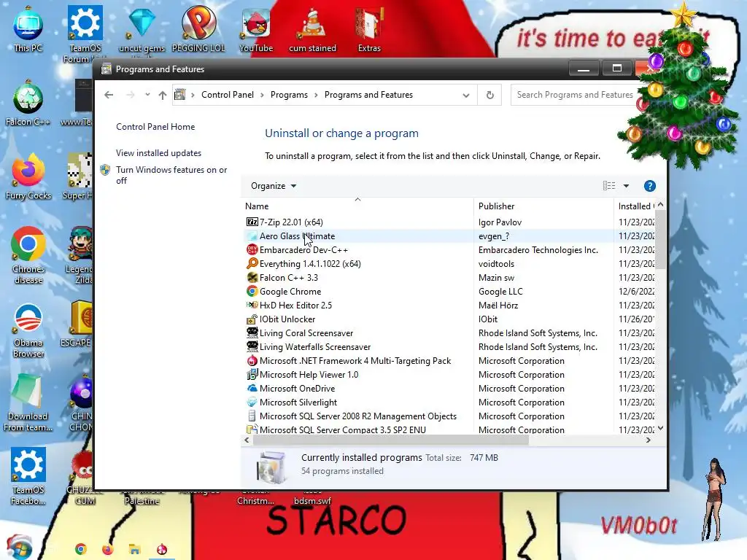Open the PEGGING LOL desktop shortcut

click(198, 29)
